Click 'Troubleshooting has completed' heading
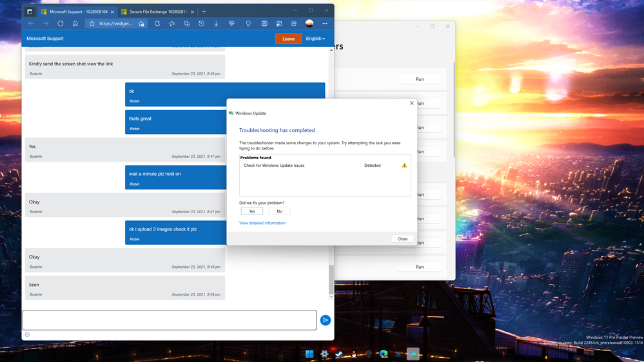This screenshot has height=362, width=644. click(277, 130)
